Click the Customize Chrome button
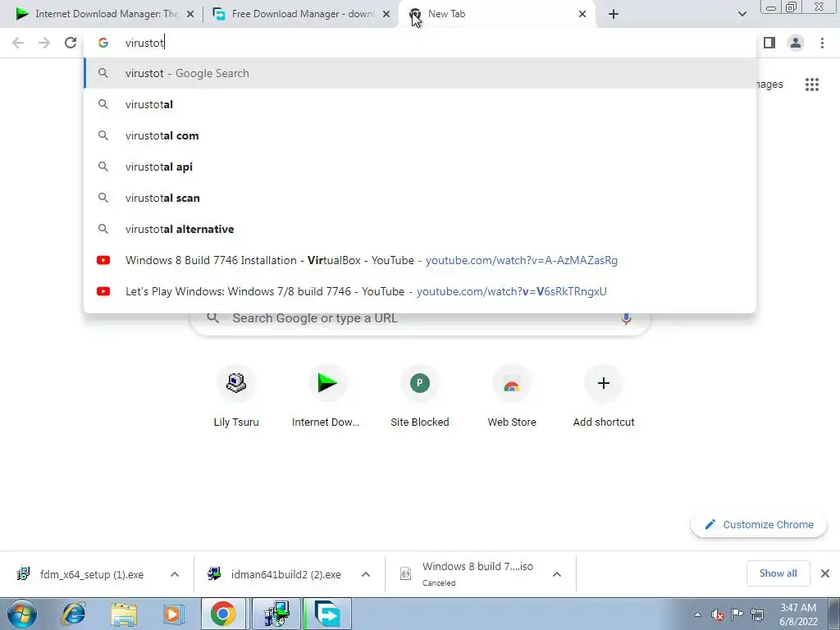Image resolution: width=840 pixels, height=630 pixels. pyautogui.click(x=759, y=524)
